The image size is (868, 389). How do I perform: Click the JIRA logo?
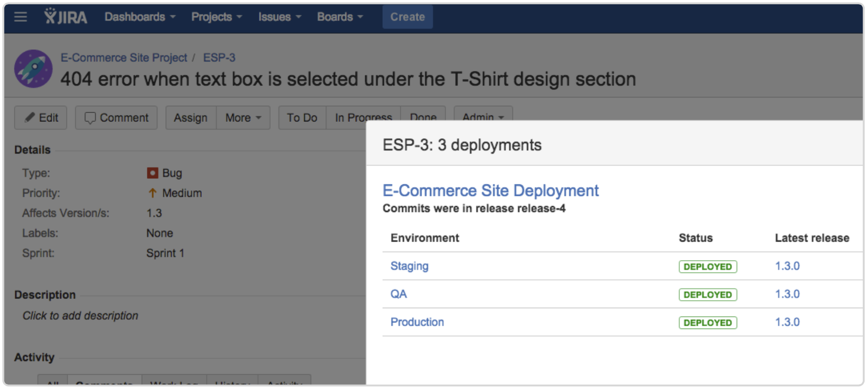coord(66,17)
